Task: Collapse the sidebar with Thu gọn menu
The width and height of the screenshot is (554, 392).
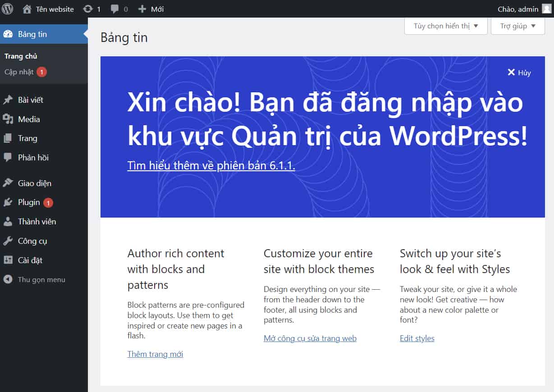Action: pos(36,279)
